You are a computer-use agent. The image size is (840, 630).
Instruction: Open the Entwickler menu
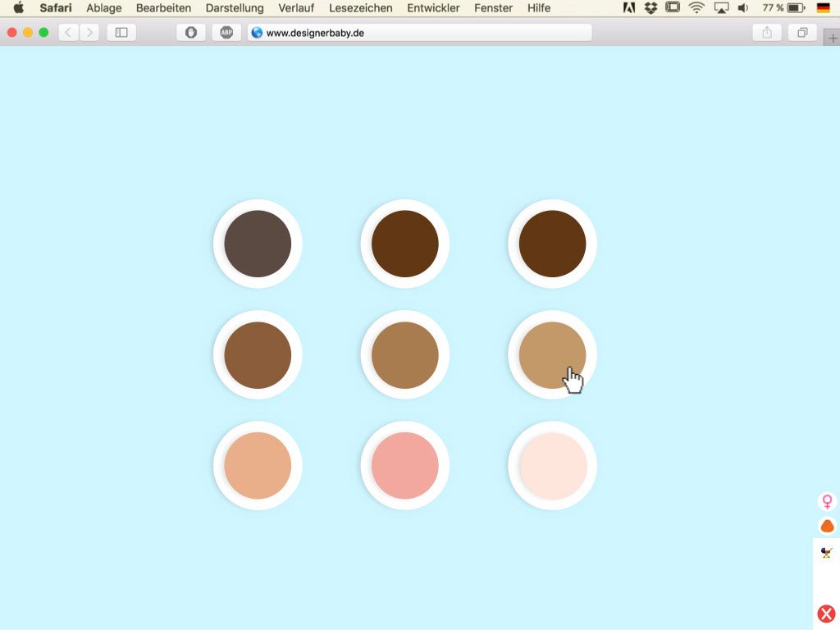click(433, 8)
